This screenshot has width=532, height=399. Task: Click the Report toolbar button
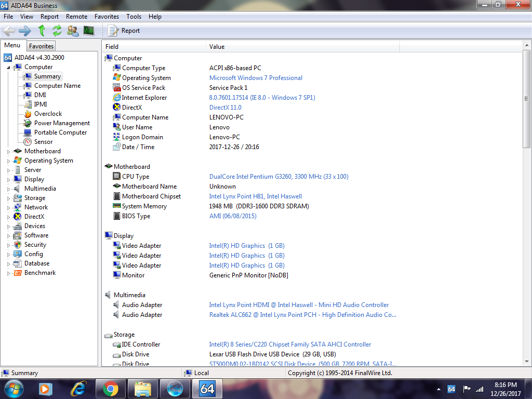[124, 31]
